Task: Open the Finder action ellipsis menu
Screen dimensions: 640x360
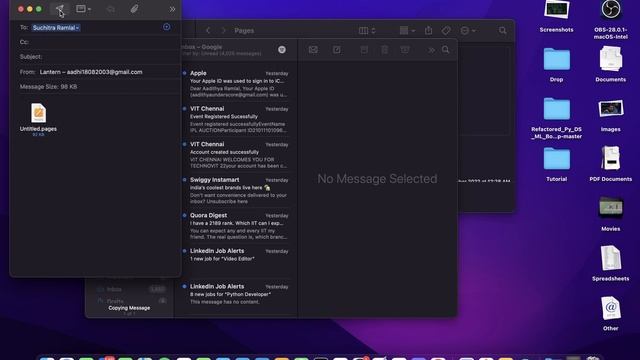Action: click(467, 31)
